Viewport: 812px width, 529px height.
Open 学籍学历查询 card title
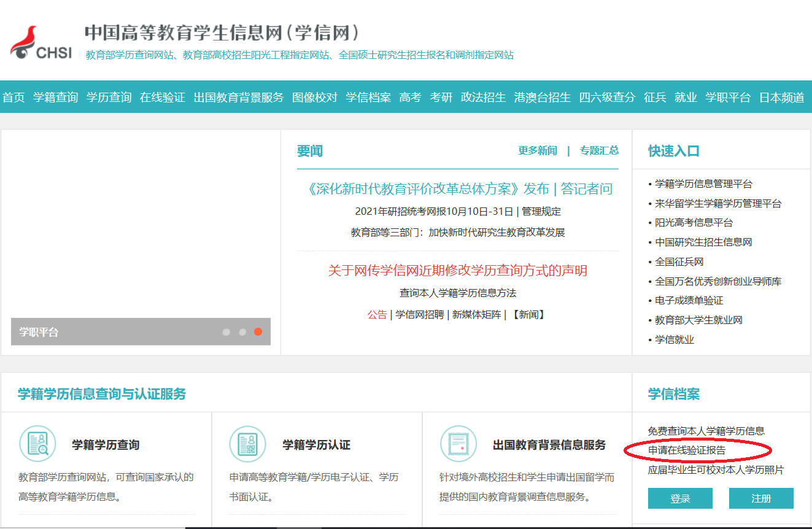106,444
